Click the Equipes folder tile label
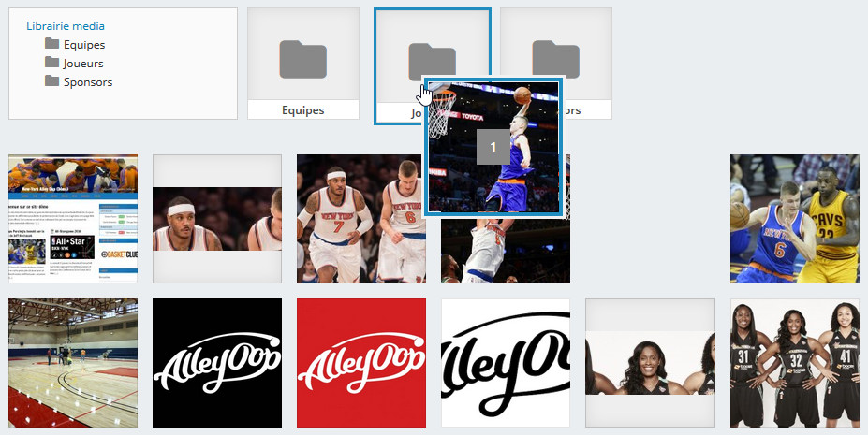This screenshot has height=435, width=868. click(x=302, y=110)
